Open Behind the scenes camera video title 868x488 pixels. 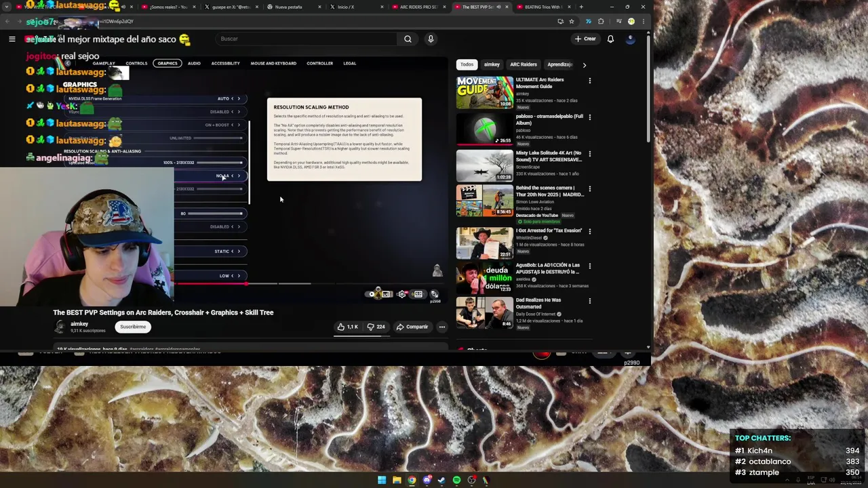549,191
